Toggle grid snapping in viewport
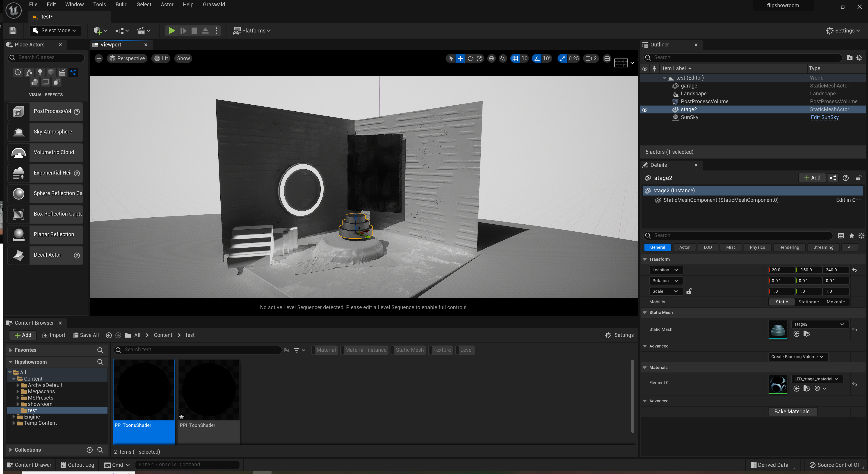The width and height of the screenshot is (868, 474). (x=515, y=58)
